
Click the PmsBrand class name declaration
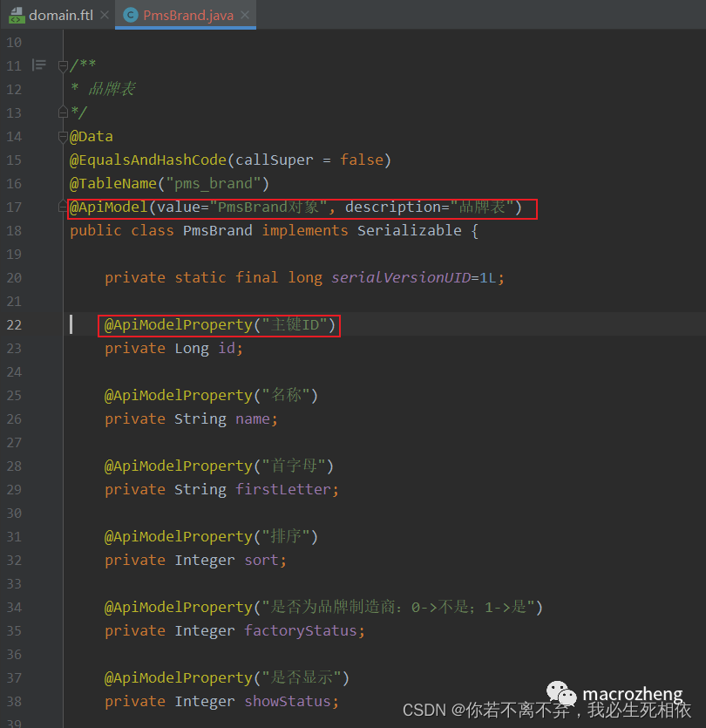[217, 231]
